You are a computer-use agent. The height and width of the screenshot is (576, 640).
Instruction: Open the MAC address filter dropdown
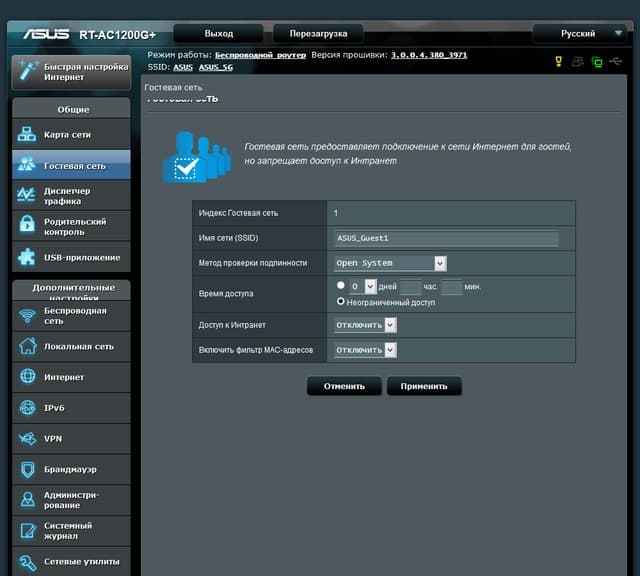coord(365,350)
